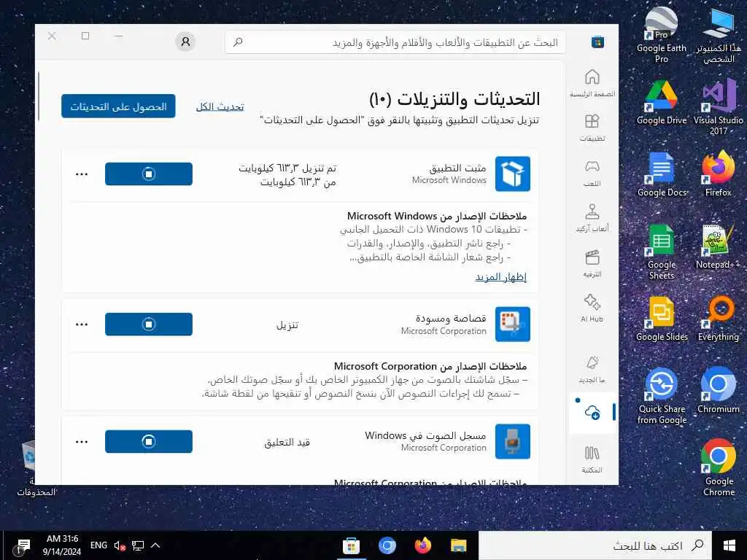
Task: Click the Windows Voice Recorder app icon
Action: pos(513,441)
